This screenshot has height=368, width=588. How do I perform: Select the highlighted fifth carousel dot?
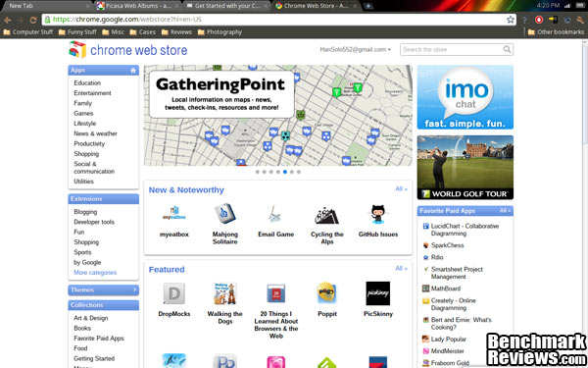(285, 172)
